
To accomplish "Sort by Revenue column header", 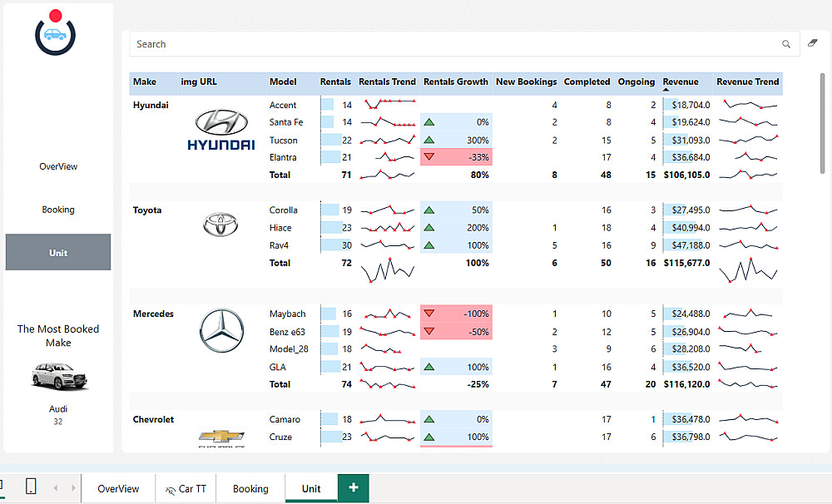I will pos(681,82).
